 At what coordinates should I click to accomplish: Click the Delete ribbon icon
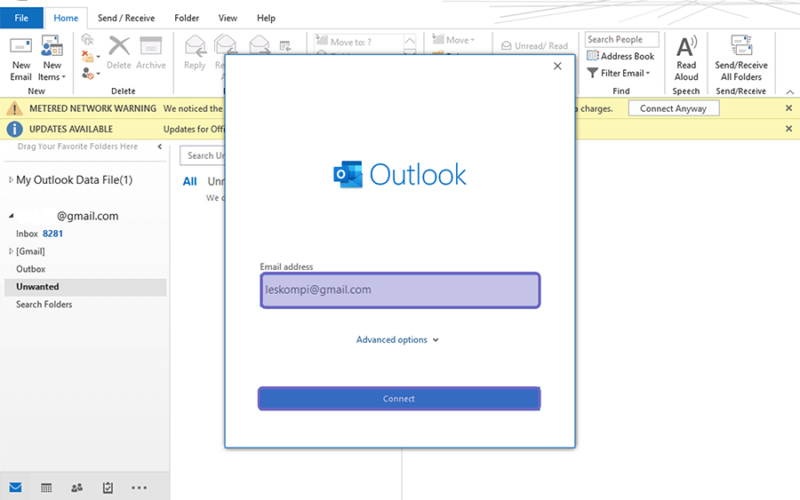pos(119,53)
